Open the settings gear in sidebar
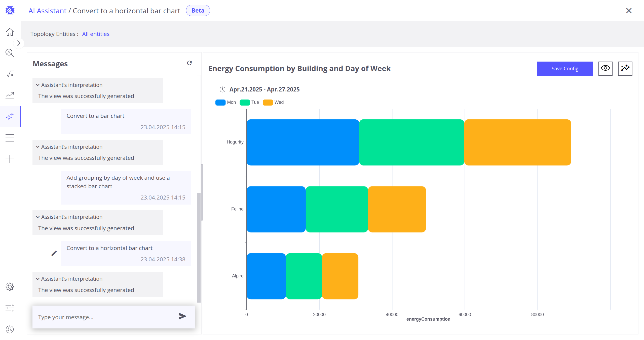 tap(10, 287)
